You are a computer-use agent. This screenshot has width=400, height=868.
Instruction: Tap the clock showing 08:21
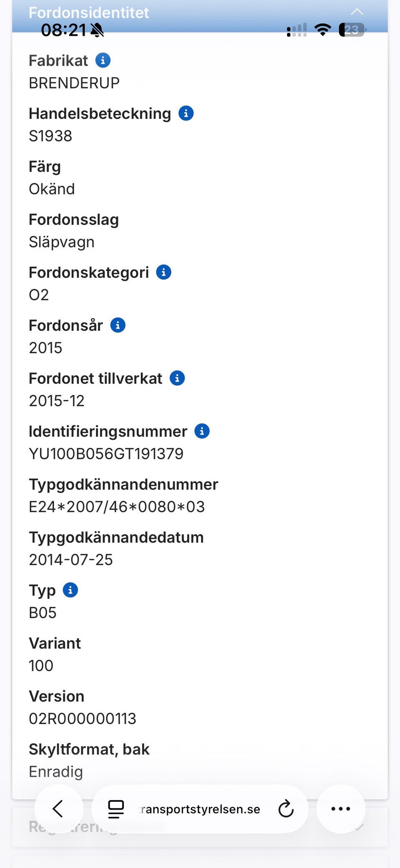coord(63,30)
